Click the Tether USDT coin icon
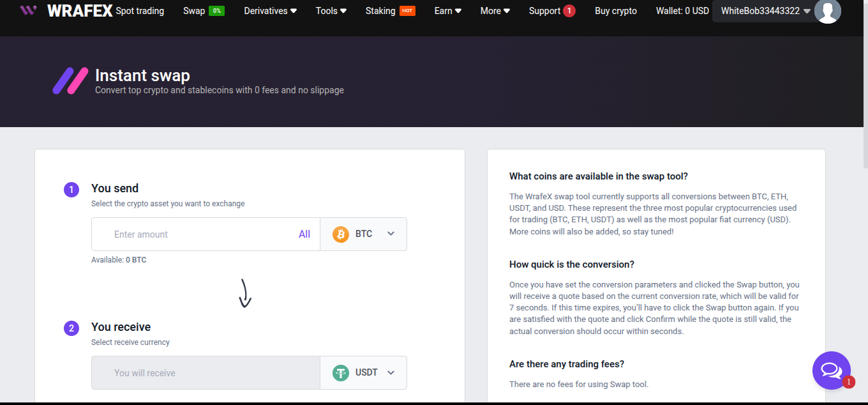Screen dimensions: 868x405 tap(341, 372)
